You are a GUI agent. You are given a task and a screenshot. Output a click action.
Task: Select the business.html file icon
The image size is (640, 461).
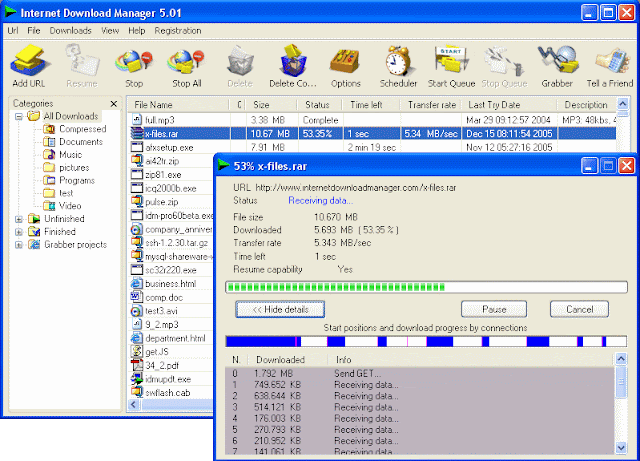(136, 283)
